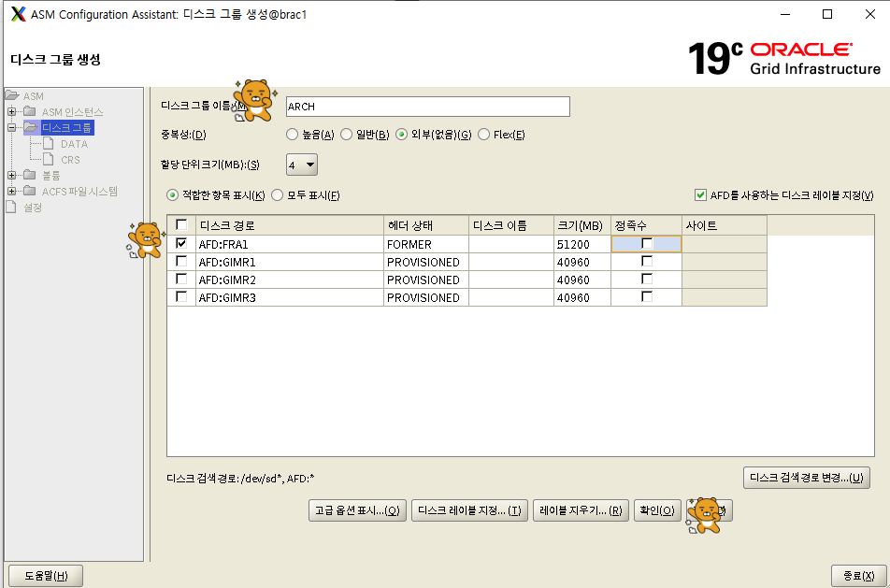Click the ASM 인스턴스 folder icon
890x588 pixels.
click(30, 111)
